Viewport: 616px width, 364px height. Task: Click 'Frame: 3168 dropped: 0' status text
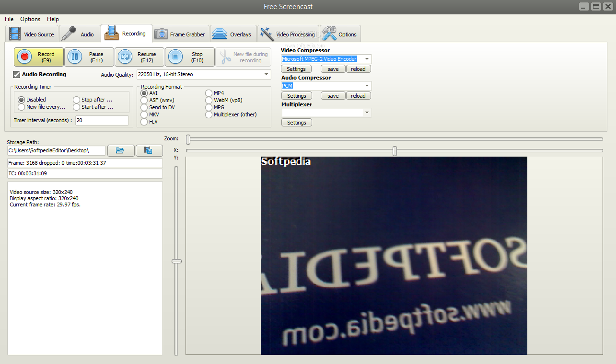point(57,163)
